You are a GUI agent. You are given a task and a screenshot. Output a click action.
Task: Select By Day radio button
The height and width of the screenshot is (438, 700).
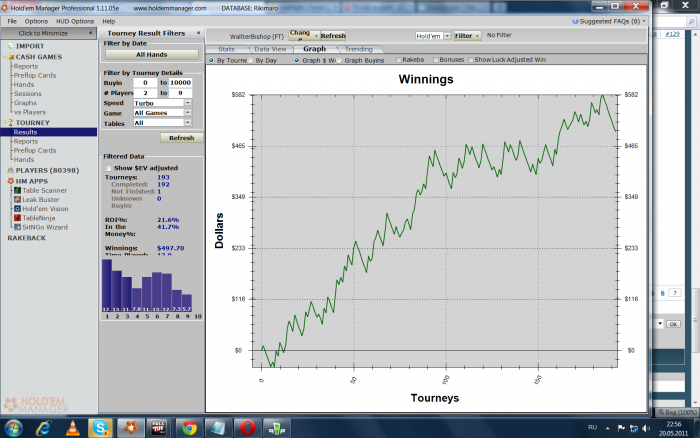250,60
